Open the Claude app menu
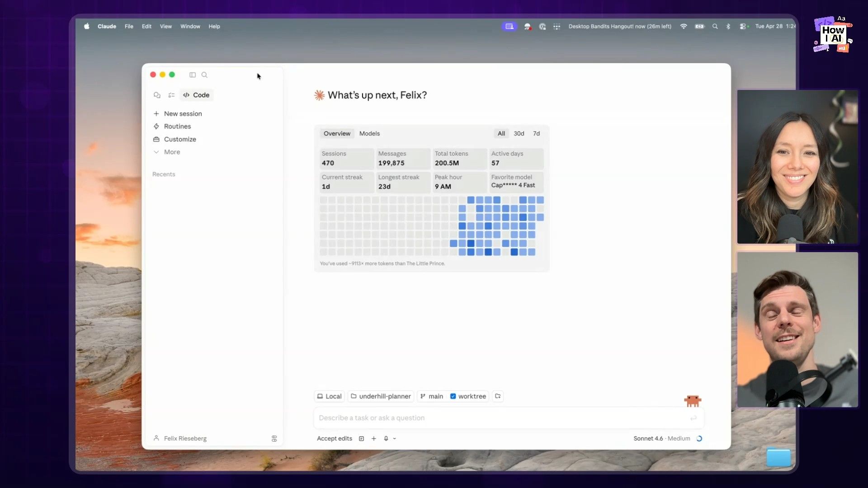This screenshot has height=488, width=868. pyautogui.click(x=107, y=26)
